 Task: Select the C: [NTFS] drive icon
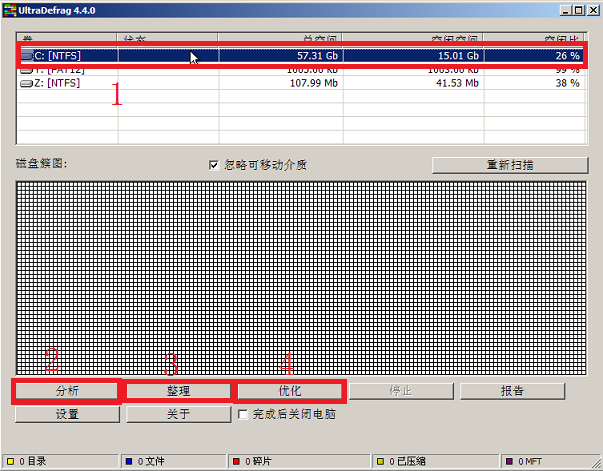coord(27,56)
